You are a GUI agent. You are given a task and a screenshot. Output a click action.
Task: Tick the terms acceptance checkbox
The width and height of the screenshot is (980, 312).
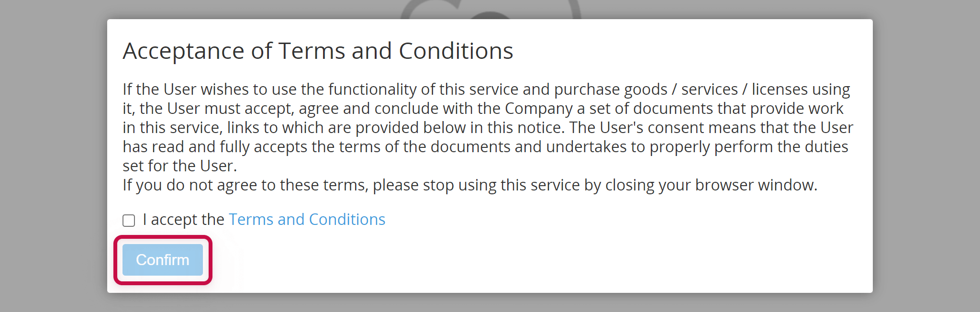pyautogui.click(x=129, y=220)
